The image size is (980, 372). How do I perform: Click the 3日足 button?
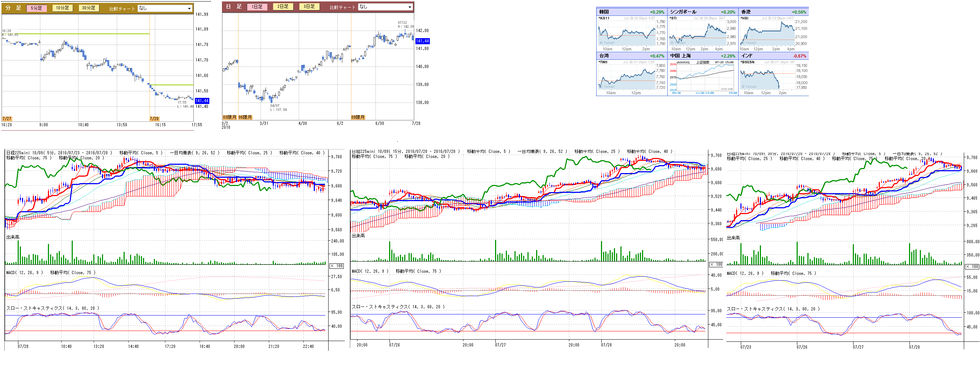click(309, 7)
